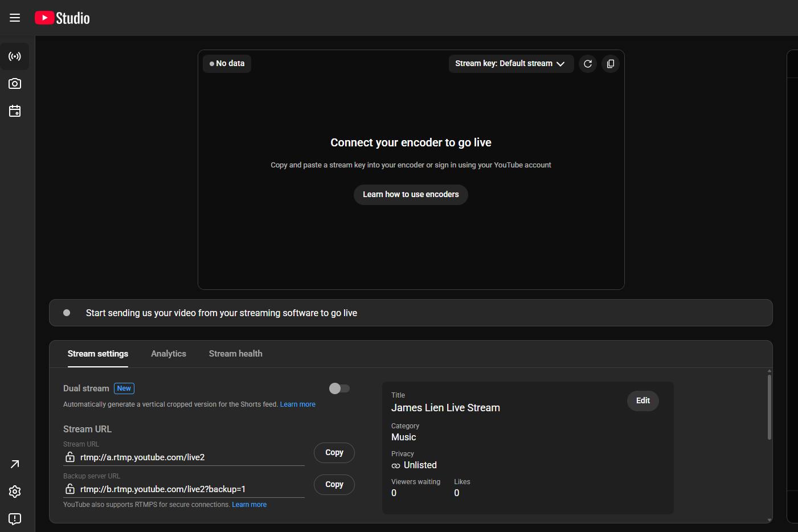Viewport: 798px width, 532px height.
Task: Click the 'Start sending us your video' status bar
Action: pos(411,313)
